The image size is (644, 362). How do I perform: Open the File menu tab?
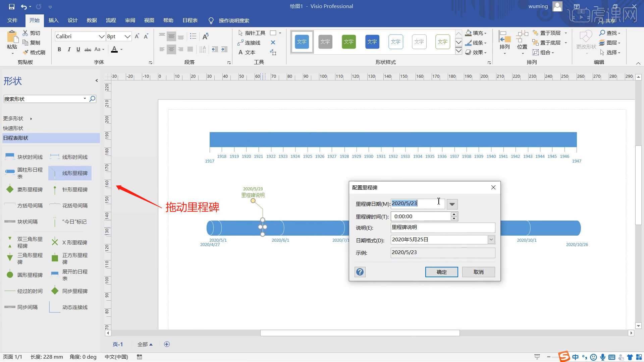[x=12, y=20]
